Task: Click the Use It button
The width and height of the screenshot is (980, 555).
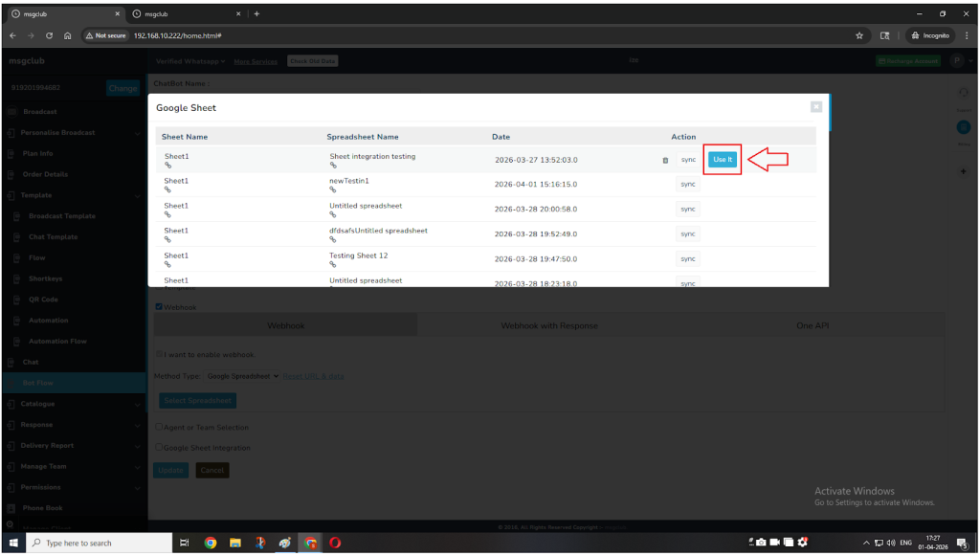Action: tap(723, 160)
